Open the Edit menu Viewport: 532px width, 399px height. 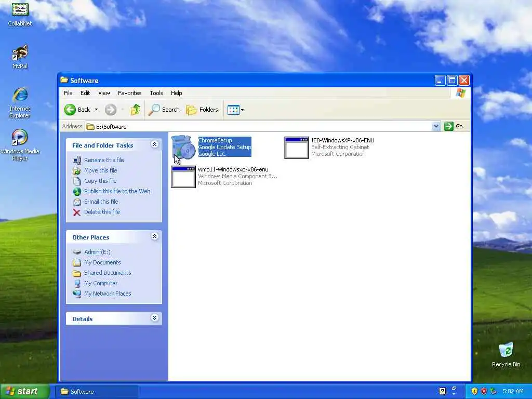(x=85, y=93)
